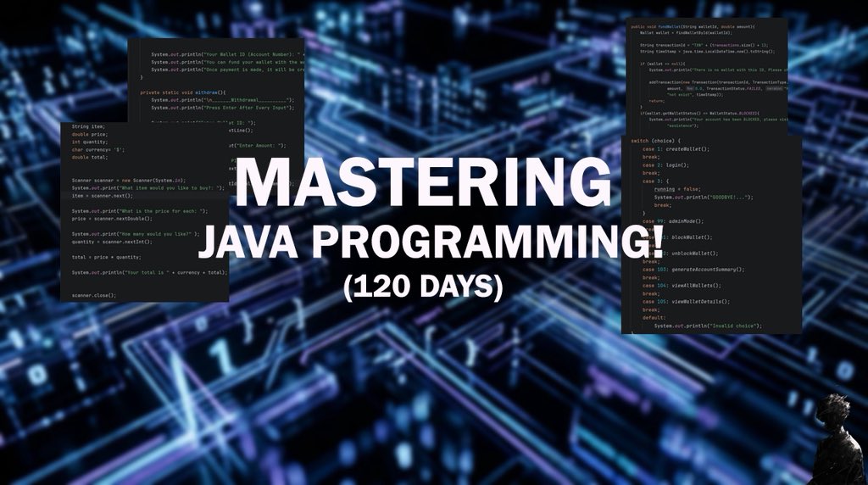This screenshot has width=868, height=485.
Task: Click the 'public void fundWallet' method signature
Action: pyautogui.click(x=693, y=26)
